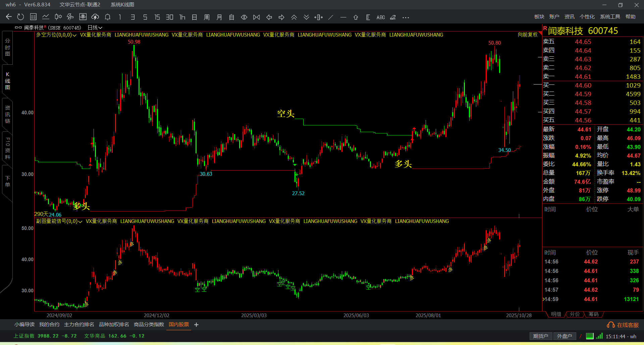Select the 15-minute period
Viewport: 644px width, 345px height.
coord(157,17)
